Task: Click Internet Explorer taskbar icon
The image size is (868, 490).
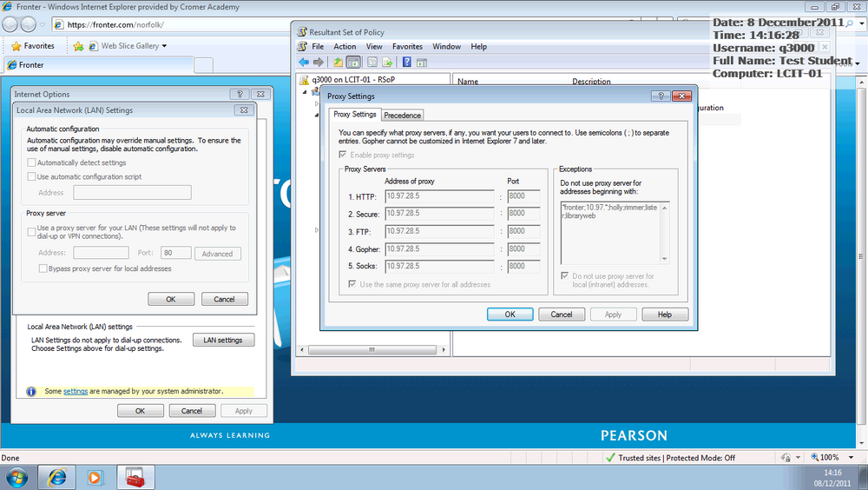Action: click(57, 477)
